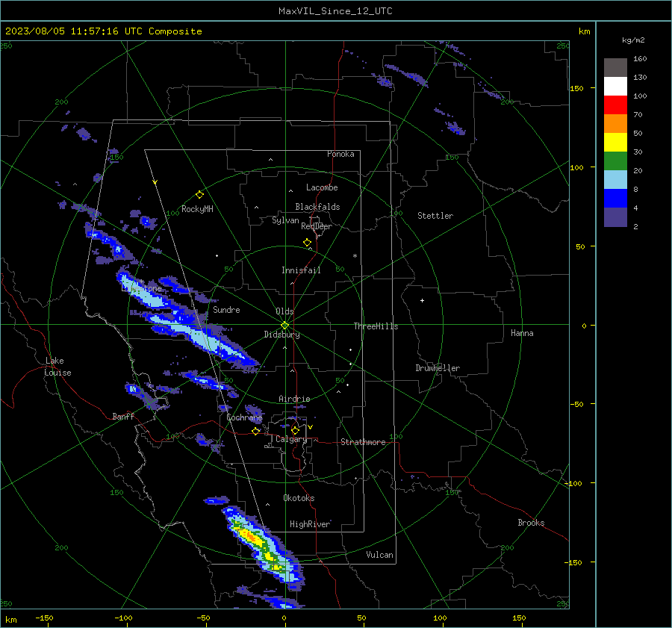This screenshot has width=672, height=628.
Task: Click the Sundre city label
Action: 226,309
